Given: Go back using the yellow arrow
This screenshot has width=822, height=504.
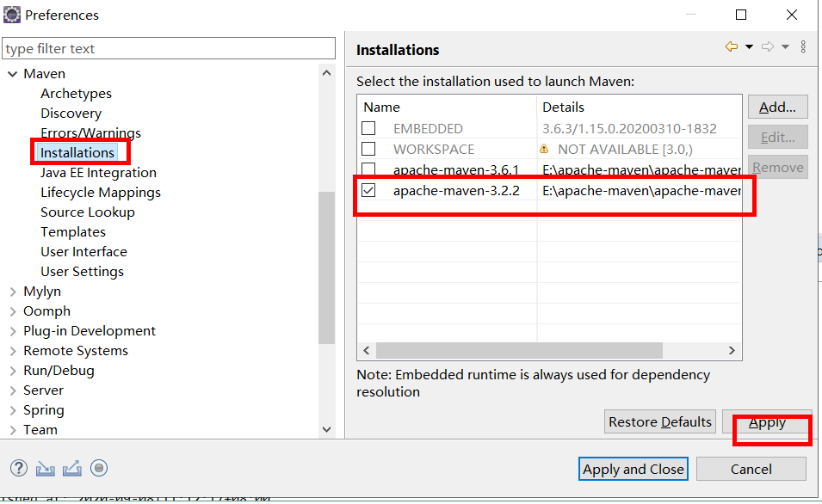Looking at the screenshot, I should [x=732, y=47].
